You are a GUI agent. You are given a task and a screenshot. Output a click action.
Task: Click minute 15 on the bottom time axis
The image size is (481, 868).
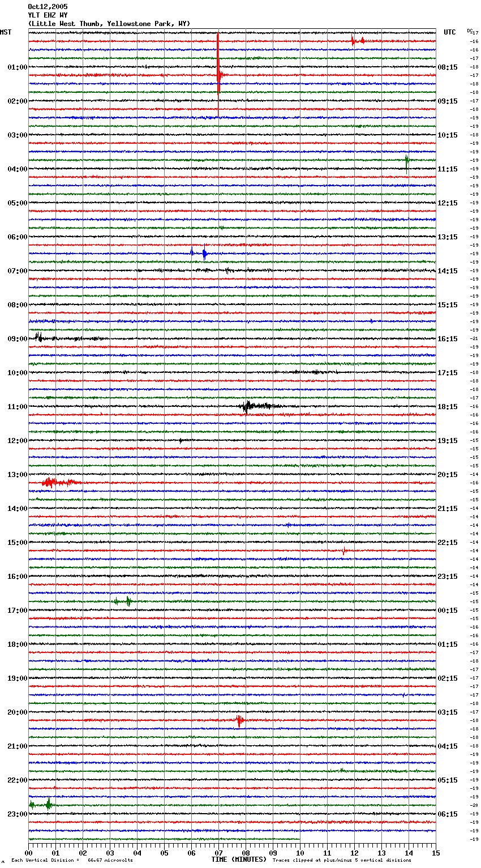pyautogui.click(x=436, y=853)
